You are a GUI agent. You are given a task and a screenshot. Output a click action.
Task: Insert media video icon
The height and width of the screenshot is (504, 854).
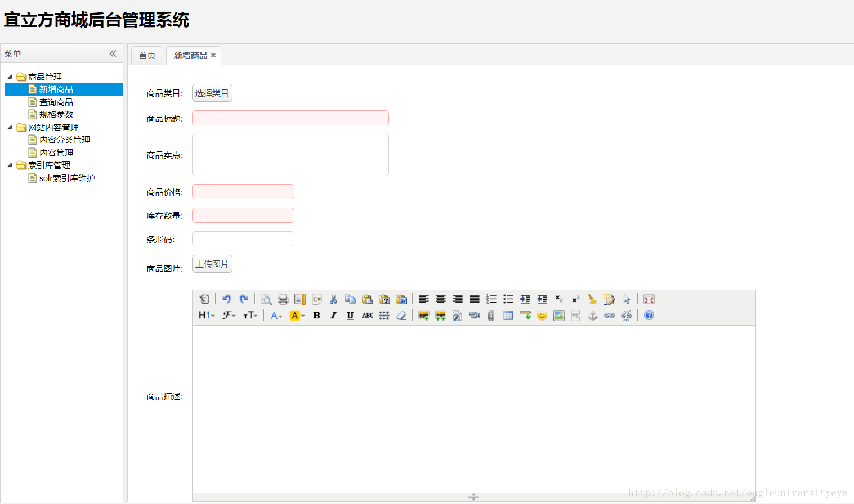(474, 316)
